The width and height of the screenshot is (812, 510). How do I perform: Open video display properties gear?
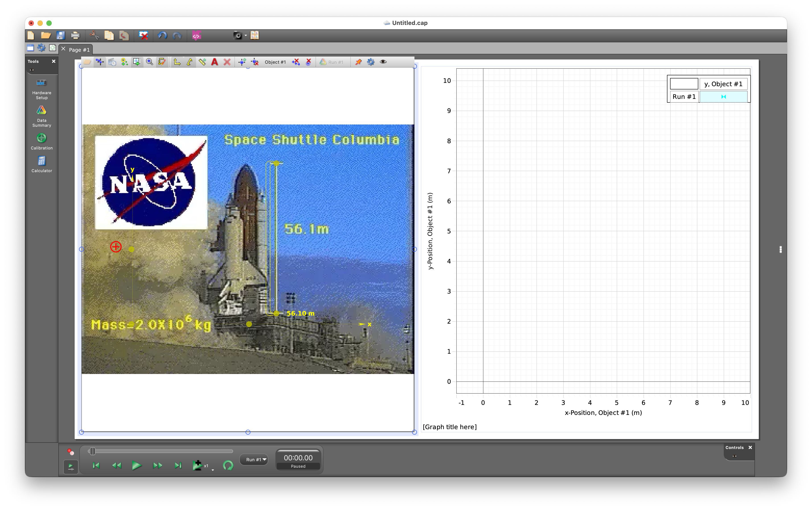point(371,62)
